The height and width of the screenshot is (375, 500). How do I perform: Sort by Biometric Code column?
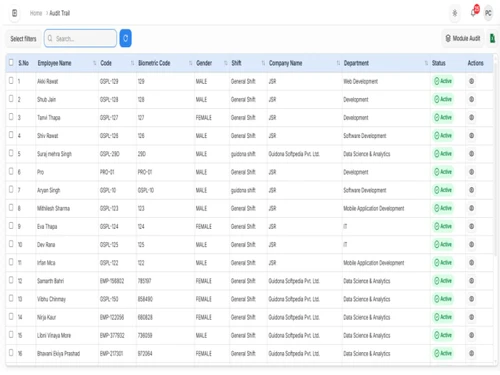pos(190,63)
